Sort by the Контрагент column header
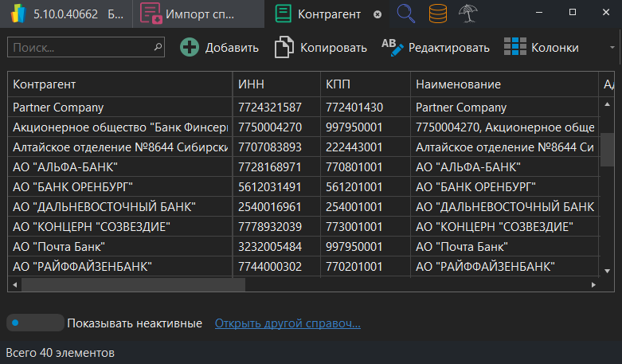 click(x=119, y=84)
